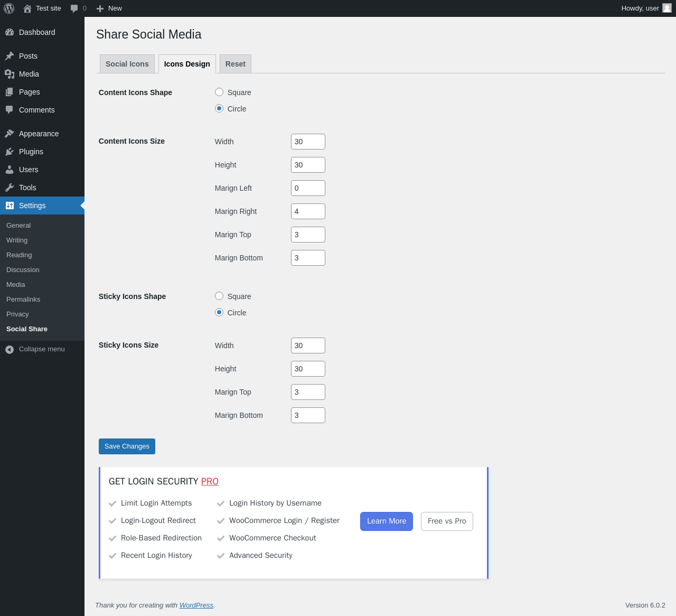This screenshot has height=616, width=676.
Task: Open Social Share submenu item
Action: pos(27,329)
